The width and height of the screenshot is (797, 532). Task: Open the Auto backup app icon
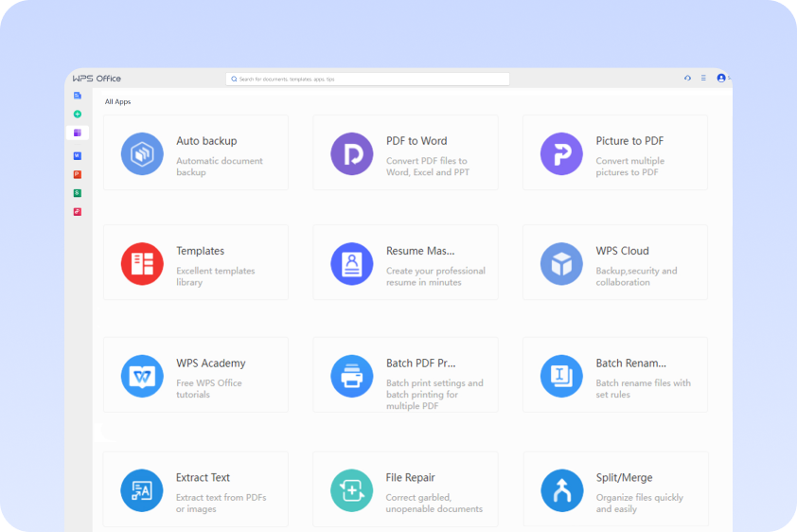point(142,153)
